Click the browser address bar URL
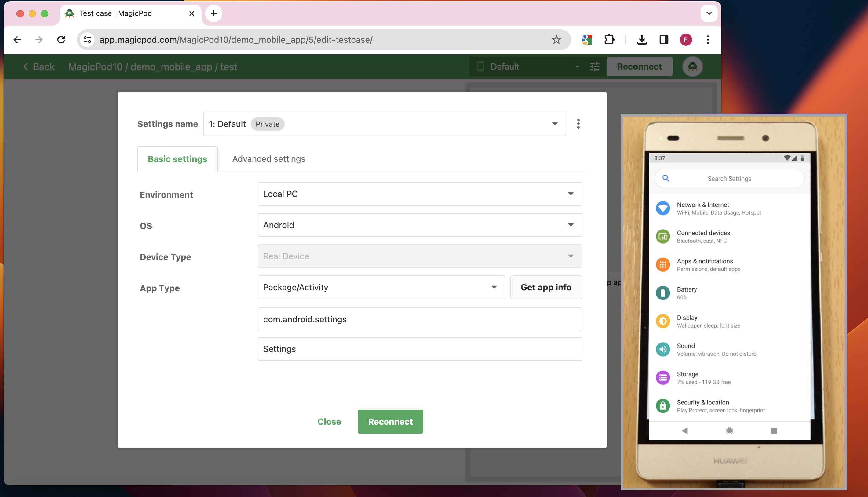Screen dimensions: 868x497 [x=236, y=40]
